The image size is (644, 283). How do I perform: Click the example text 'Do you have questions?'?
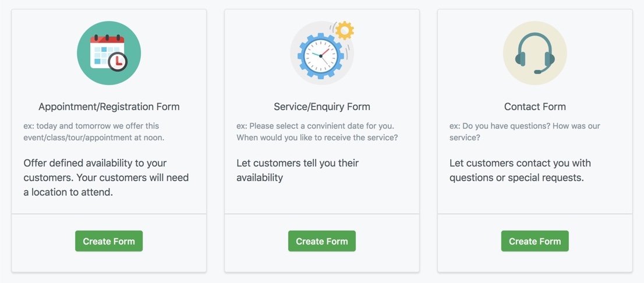click(x=525, y=132)
